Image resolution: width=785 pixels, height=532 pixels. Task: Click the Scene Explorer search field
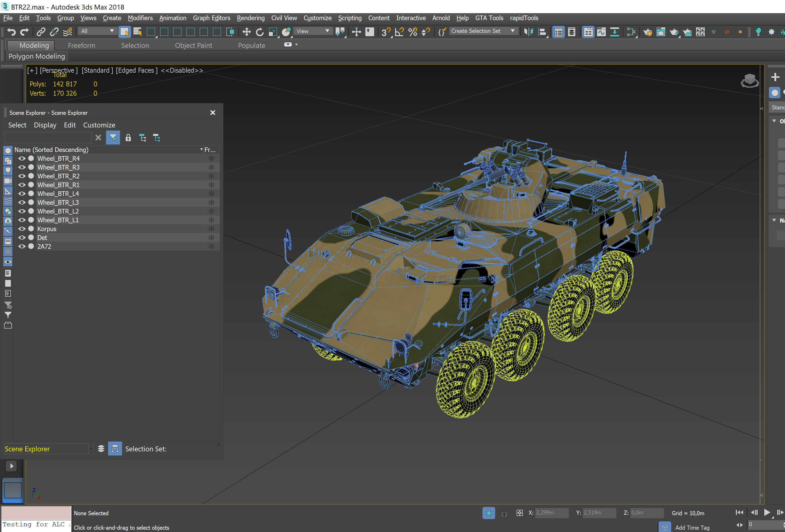tap(48, 138)
